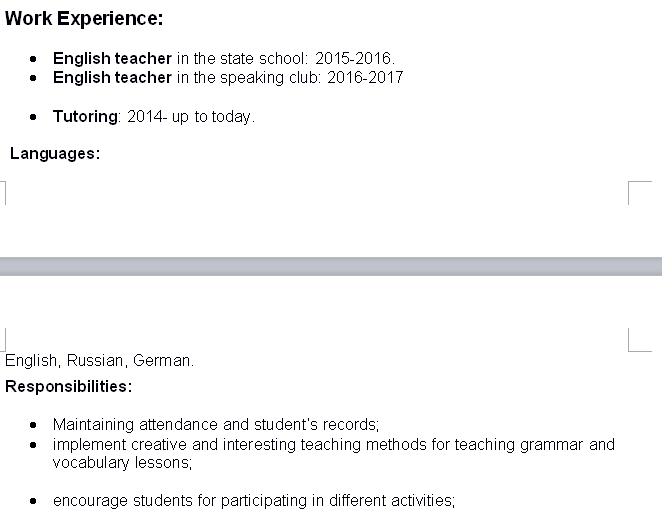Click the bold word Tutoring
662x517 pixels.
(x=85, y=116)
